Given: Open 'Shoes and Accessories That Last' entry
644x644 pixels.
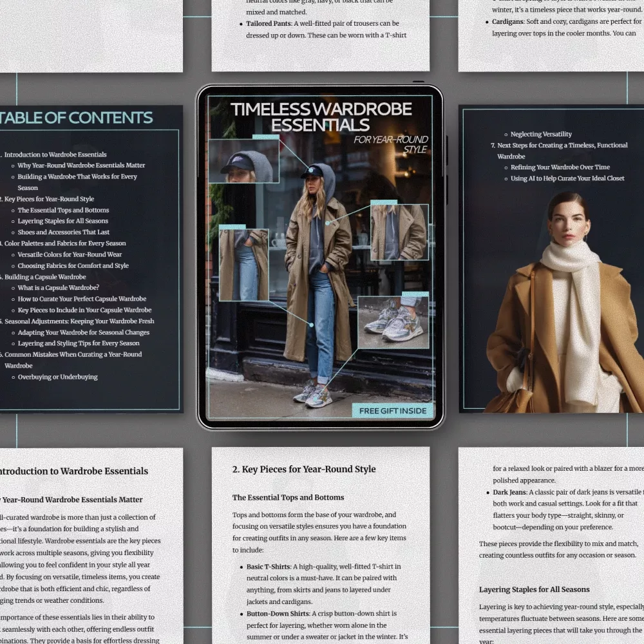Looking at the screenshot, I should click(63, 232).
